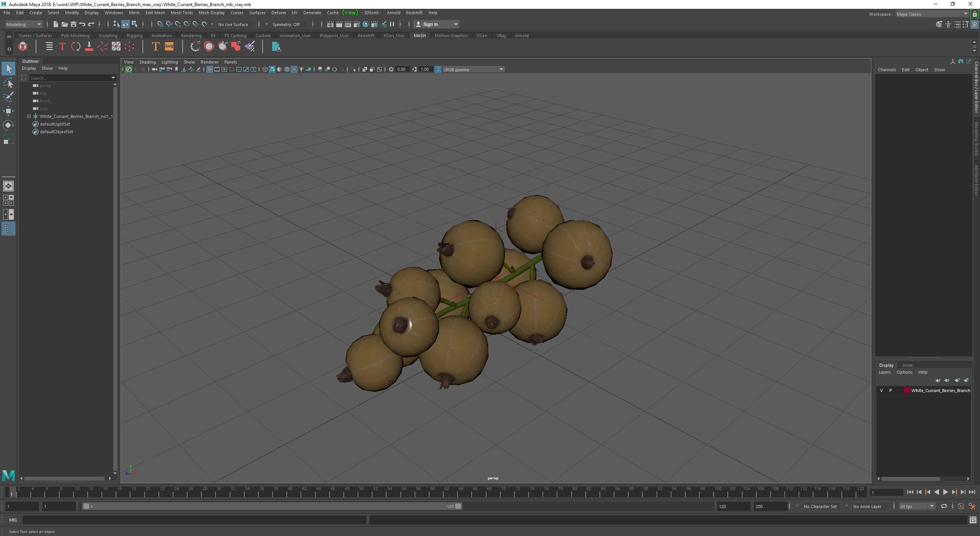
Task: Toggle the viewport use-all-lights lightbulb button
Action: tap(302, 69)
